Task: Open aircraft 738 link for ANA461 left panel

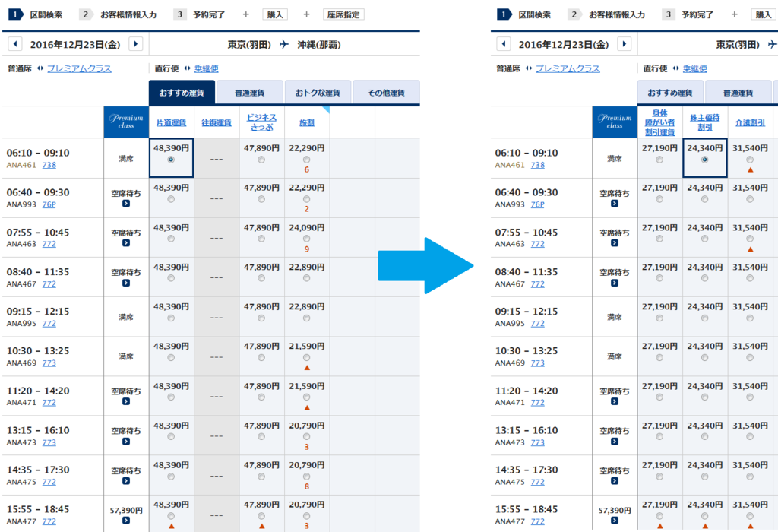Action: (x=49, y=165)
